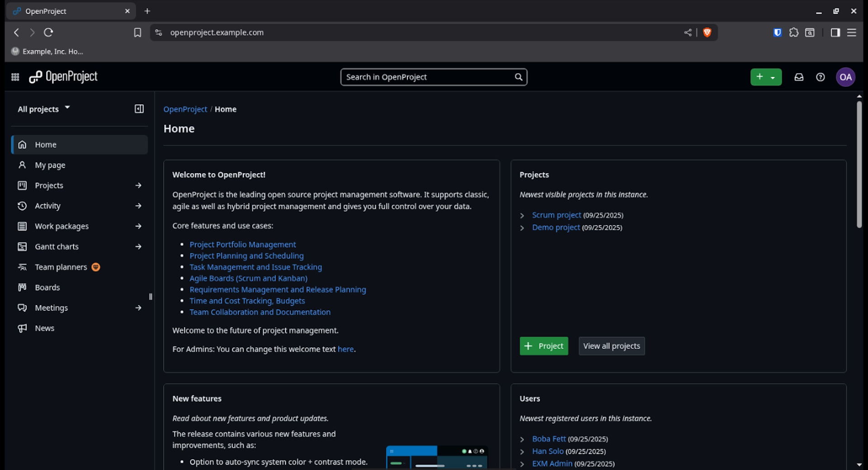The height and width of the screenshot is (470, 868).
Task: Click the search magnifier icon
Action: [518, 77]
